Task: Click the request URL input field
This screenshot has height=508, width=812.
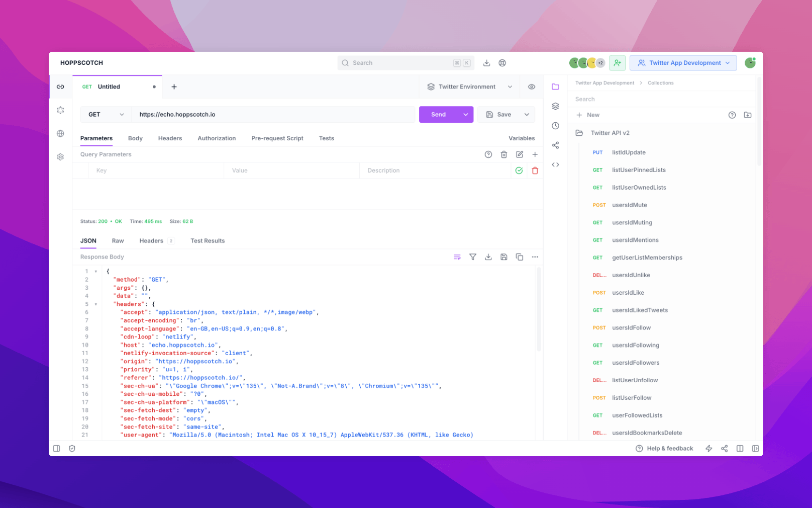Action: 273,115
